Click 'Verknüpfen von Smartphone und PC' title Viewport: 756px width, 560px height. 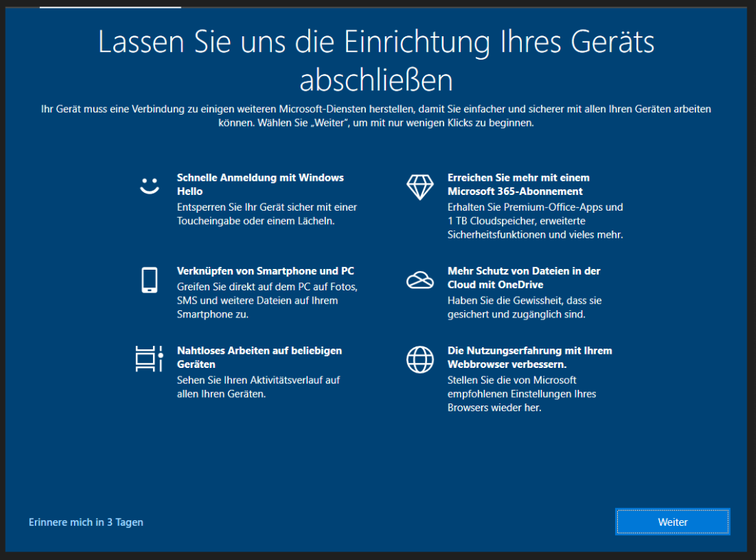point(266,271)
